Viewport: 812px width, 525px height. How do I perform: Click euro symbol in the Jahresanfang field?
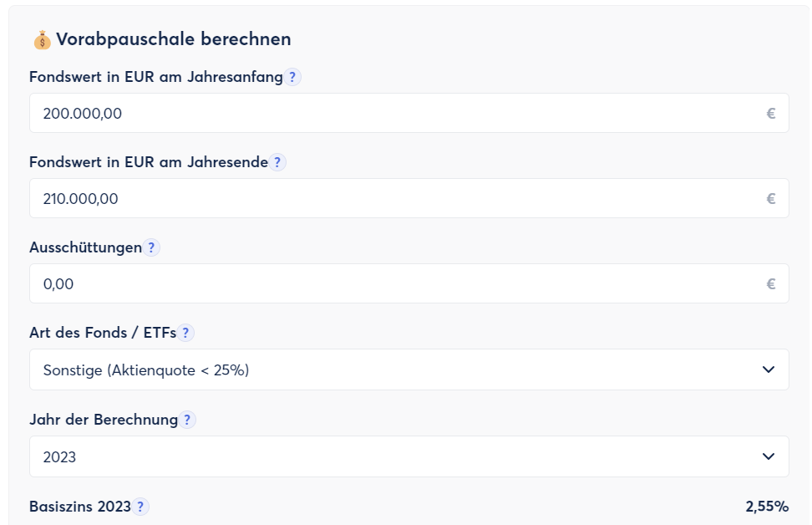pos(771,114)
